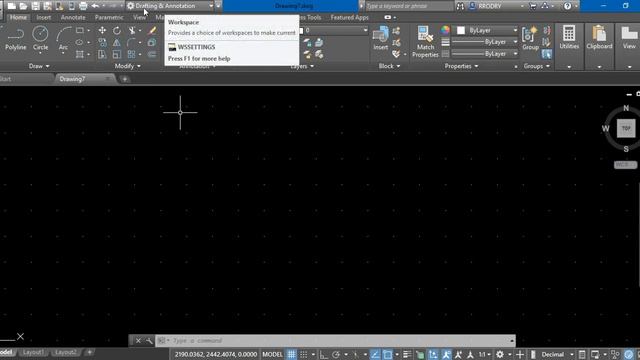Toggle polar tracking in status bar
Viewport: 640px width, 360px height.
click(336, 354)
